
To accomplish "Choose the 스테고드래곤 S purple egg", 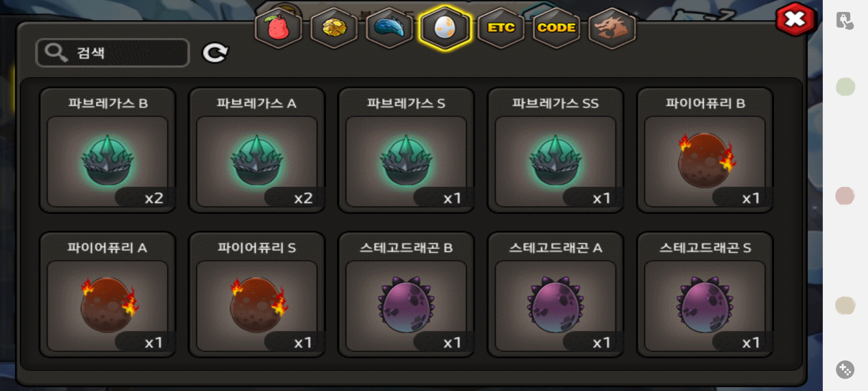I will pyautogui.click(x=705, y=295).
